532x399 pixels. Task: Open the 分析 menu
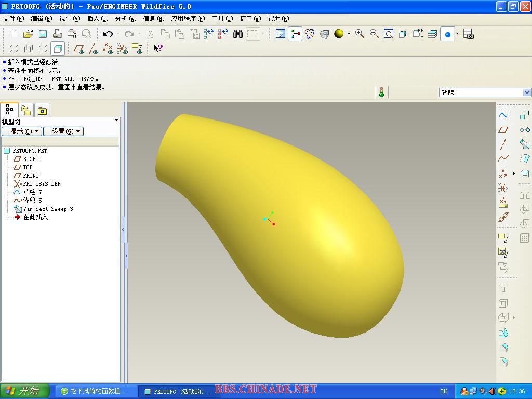click(125, 19)
